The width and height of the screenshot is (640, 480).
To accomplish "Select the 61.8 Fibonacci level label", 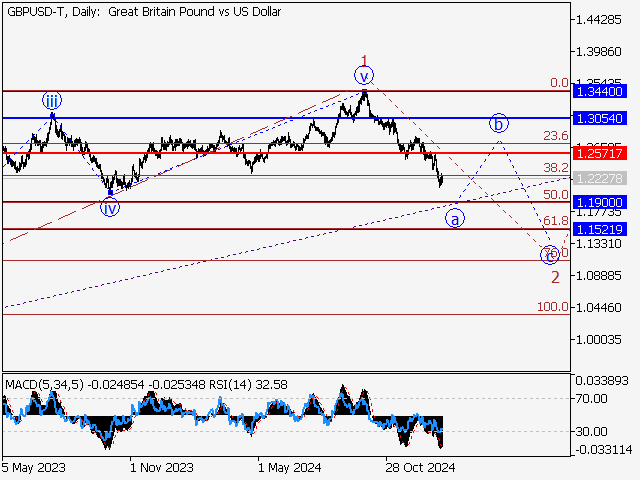I will coord(555,221).
